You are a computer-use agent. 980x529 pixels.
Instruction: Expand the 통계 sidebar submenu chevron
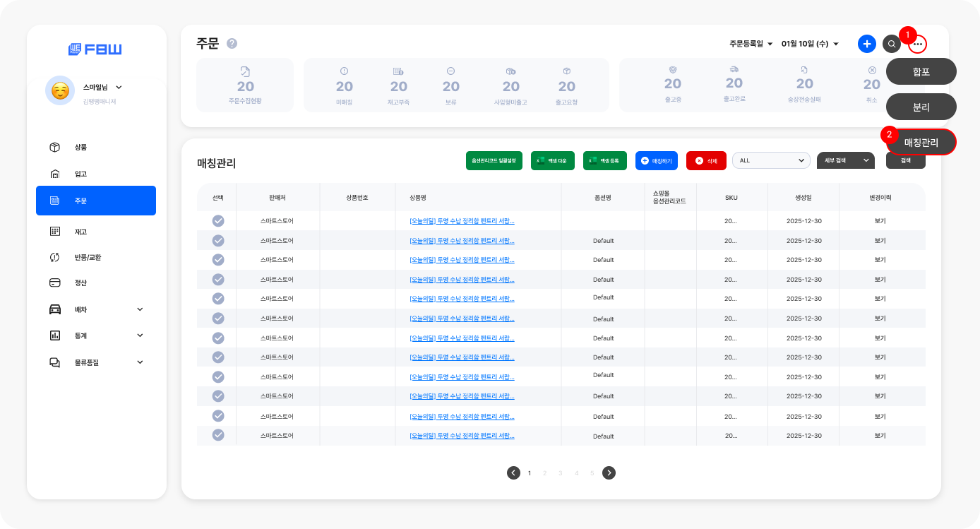coord(140,335)
